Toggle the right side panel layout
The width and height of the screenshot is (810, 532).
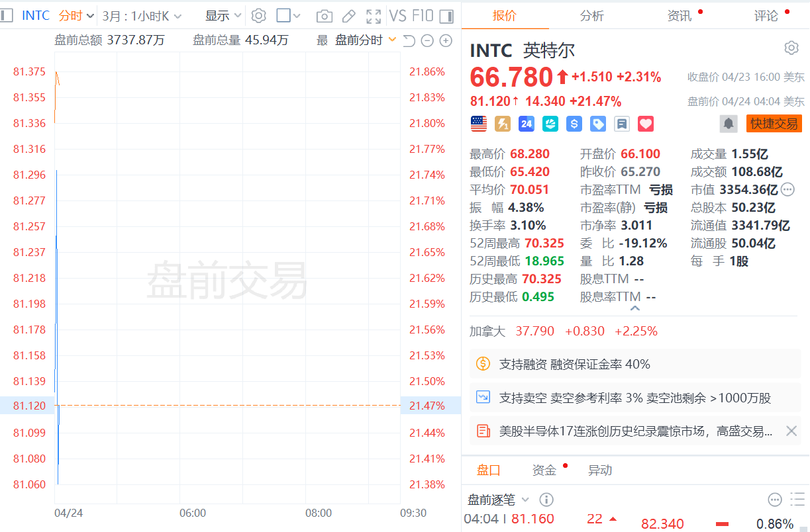point(447,16)
